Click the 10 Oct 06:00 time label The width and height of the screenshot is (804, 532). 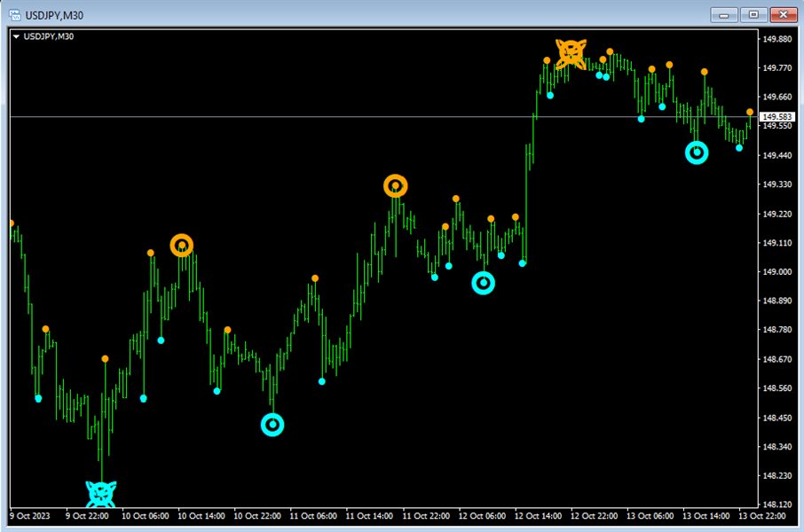146,516
